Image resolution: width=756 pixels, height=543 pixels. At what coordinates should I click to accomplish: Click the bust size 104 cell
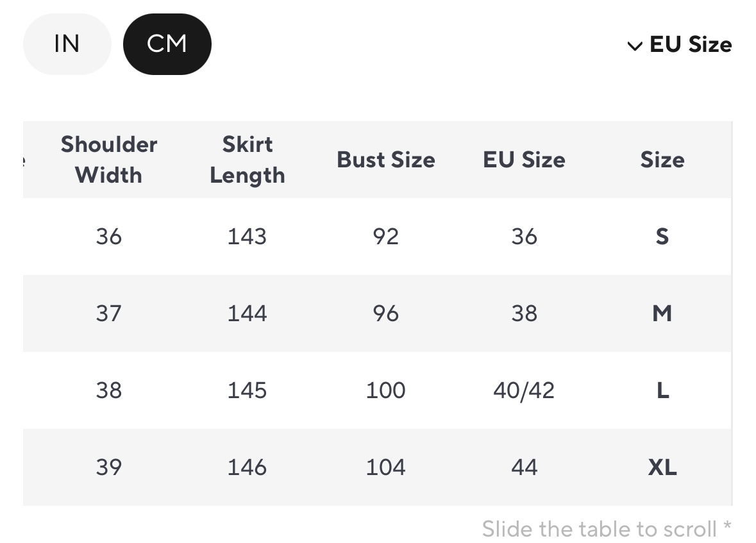[x=385, y=467]
